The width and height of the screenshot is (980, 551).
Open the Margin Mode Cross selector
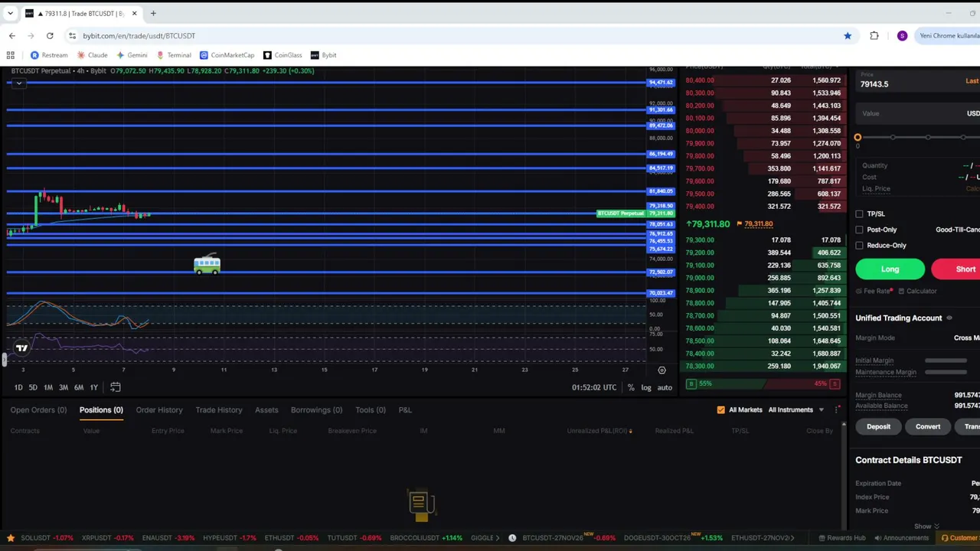(x=966, y=337)
